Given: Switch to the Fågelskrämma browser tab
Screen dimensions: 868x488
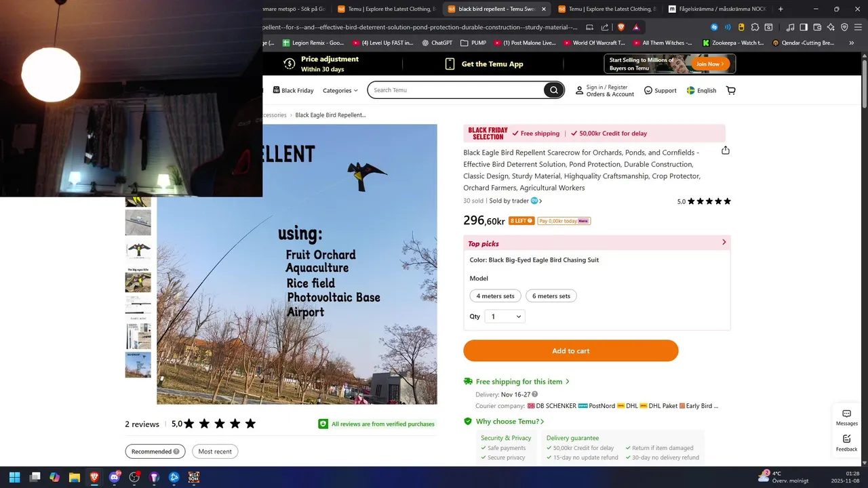Looking at the screenshot, I should [717, 9].
